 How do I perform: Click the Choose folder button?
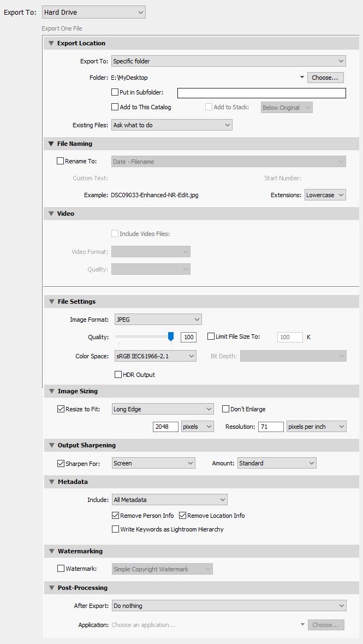tap(325, 77)
